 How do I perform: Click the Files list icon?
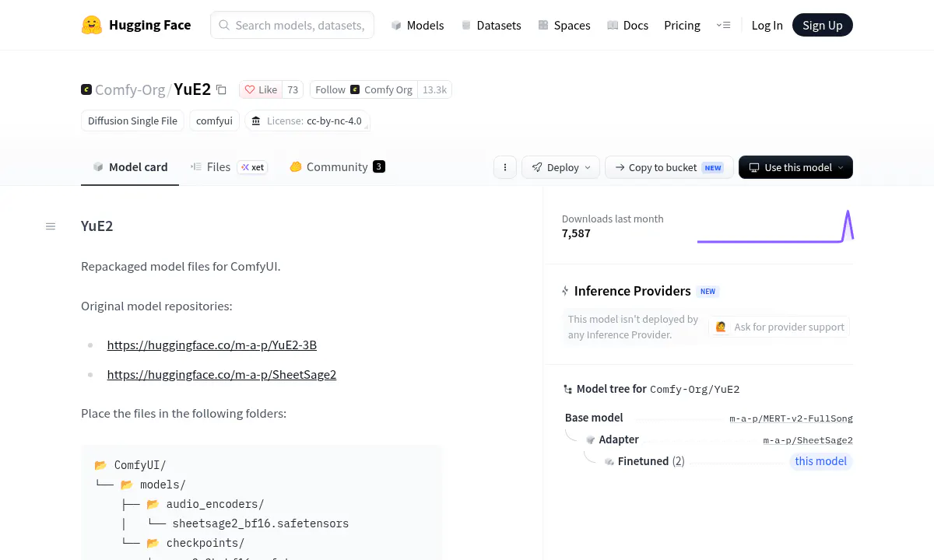tap(196, 166)
